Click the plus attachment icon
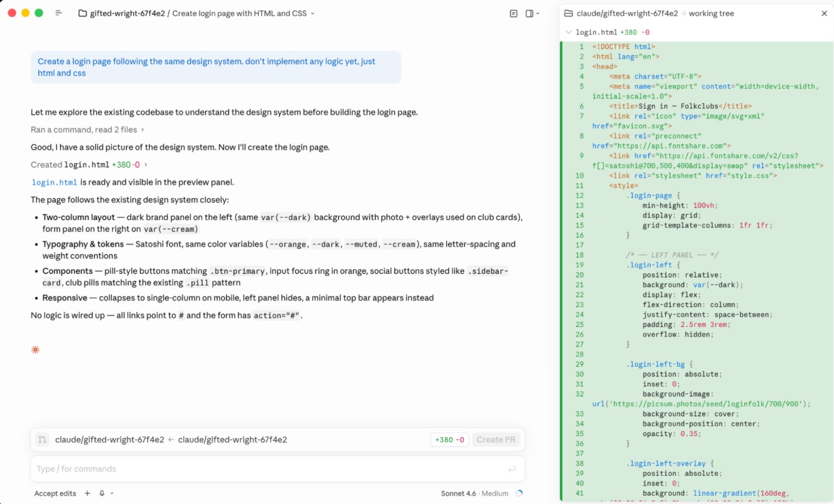Image resolution: width=834 pixels, height=504 pixels. coord(87,493)
